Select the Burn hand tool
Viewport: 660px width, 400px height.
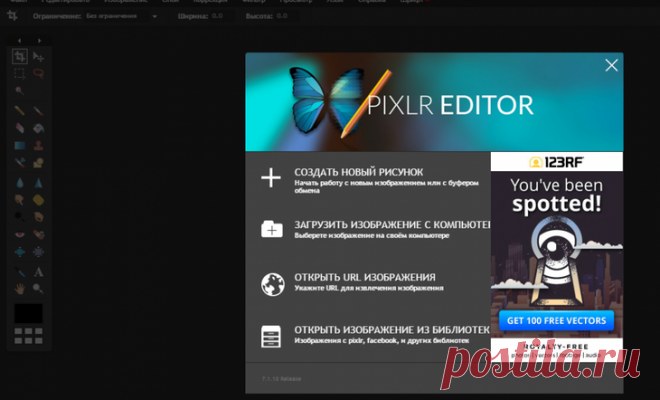[38, 217]
